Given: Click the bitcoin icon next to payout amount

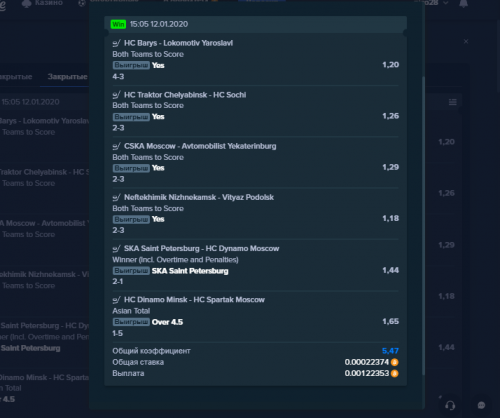Looking at the screenshot, I should (394, 373).
